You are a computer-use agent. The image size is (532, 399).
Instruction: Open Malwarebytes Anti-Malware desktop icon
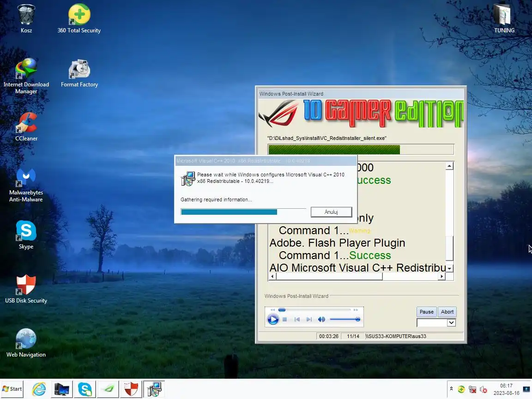(26, 185)
